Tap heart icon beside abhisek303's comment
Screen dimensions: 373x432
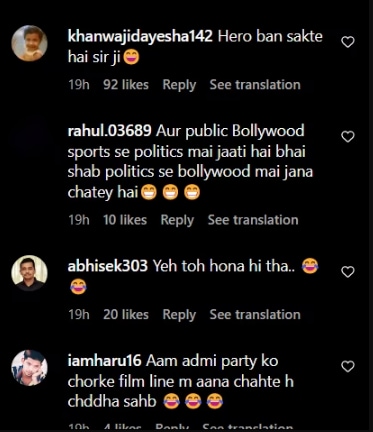pos(348,272)
